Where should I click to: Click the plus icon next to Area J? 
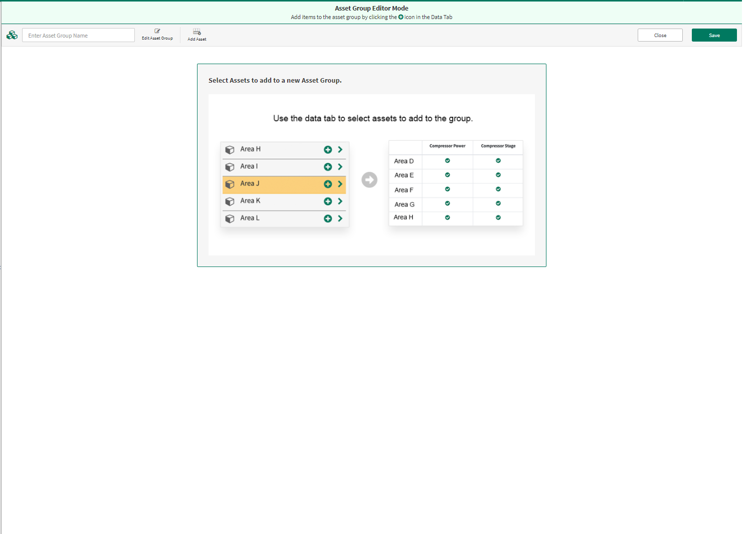pos(328,184)
